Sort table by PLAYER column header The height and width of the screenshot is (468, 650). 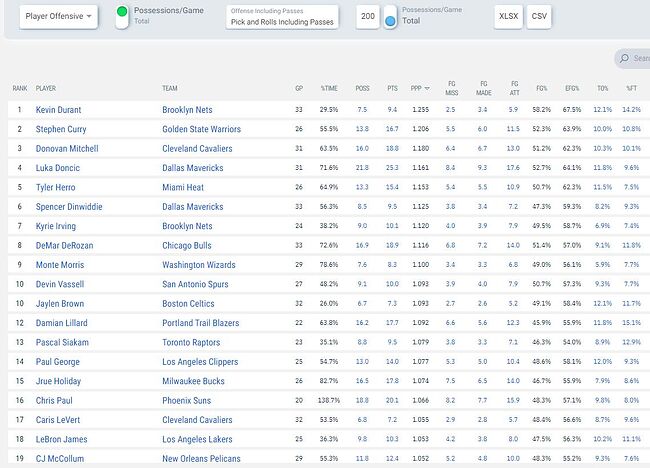pos(46,88)
